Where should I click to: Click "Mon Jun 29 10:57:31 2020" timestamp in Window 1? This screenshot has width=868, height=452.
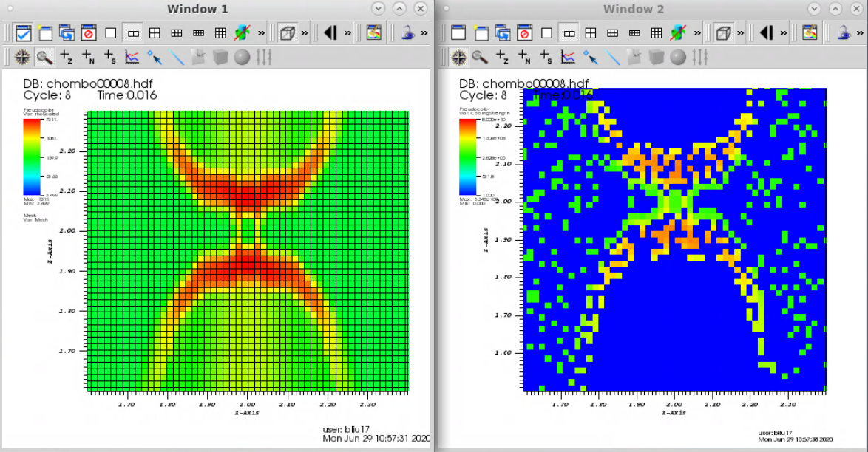pos(376,438)
